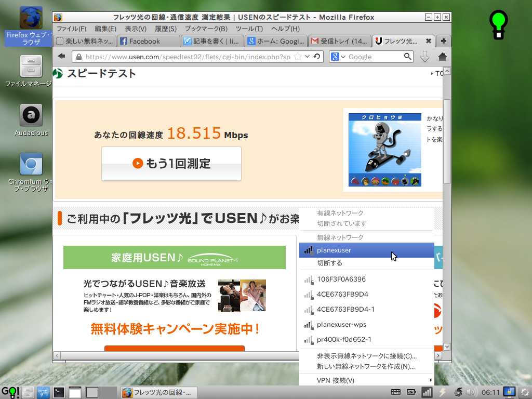532x399 pixels.
Task: Click the network signal tray icon
Action: [427, 393]
